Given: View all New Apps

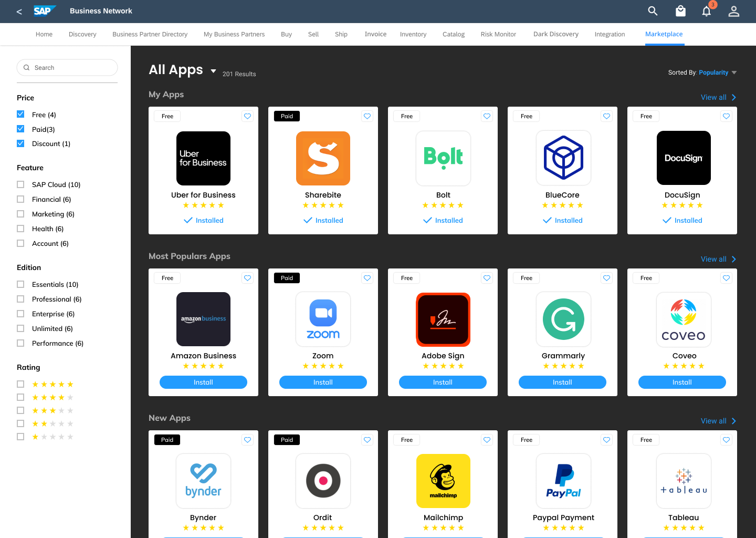Looking at the screenshot, I should click(x=718, y=421).
